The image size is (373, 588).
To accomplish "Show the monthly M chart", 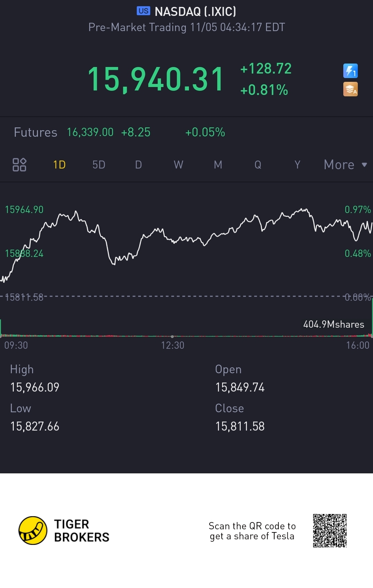I will [218, 165].
